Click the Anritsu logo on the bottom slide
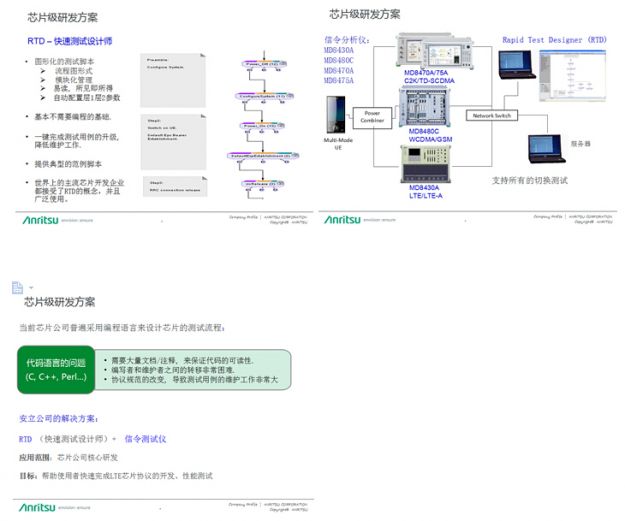 (x=37, y=507)
